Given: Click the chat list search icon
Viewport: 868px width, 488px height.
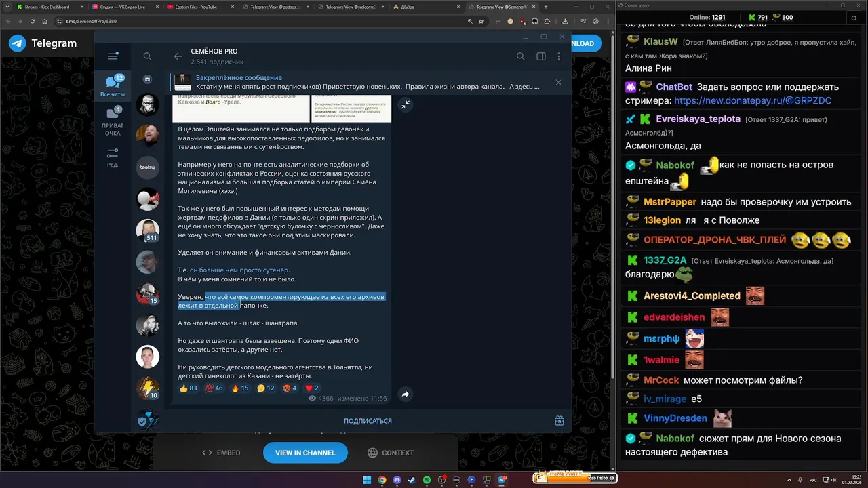Looking at the screenshot, I should point(147,56).
